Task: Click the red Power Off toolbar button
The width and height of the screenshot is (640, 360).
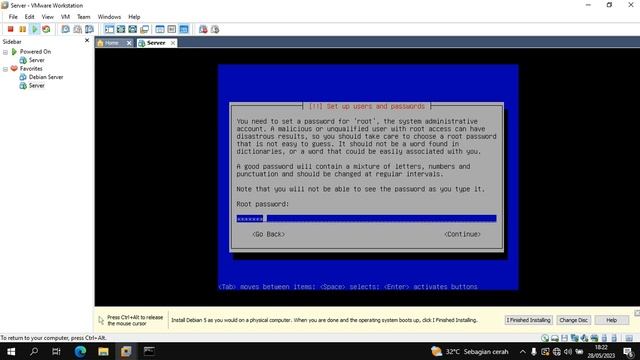Action: [x=11, y=29]
